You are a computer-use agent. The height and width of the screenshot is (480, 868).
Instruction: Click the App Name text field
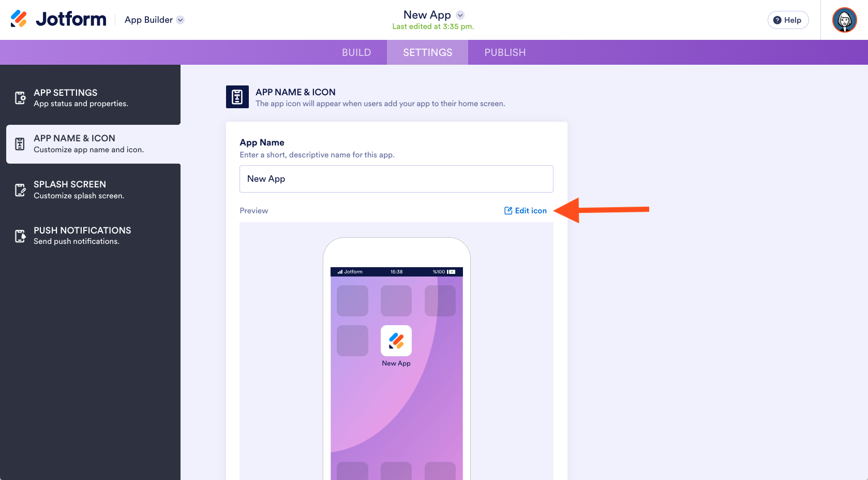point(396,179)
